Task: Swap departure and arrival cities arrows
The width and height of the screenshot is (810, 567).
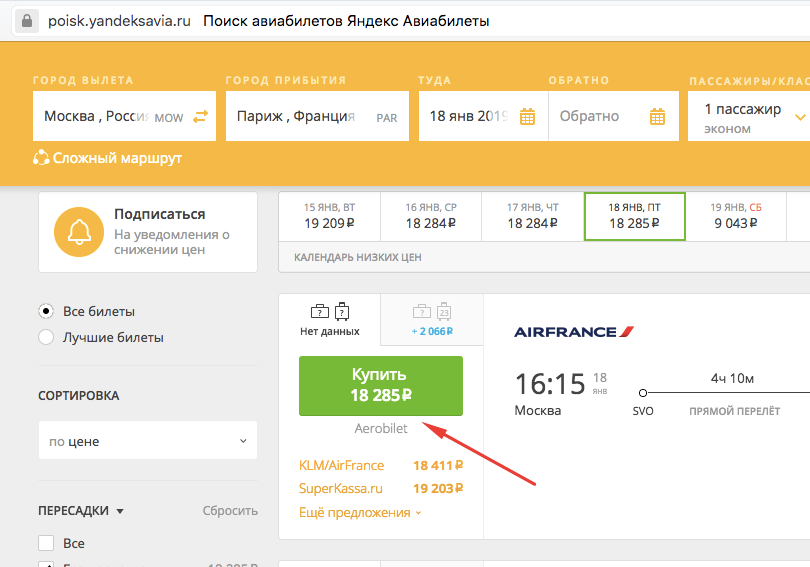Action: pos(200,117)
